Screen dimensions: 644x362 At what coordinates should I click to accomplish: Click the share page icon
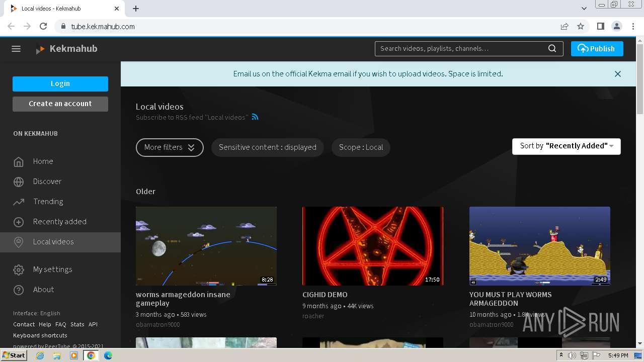(x=565, y=27)
